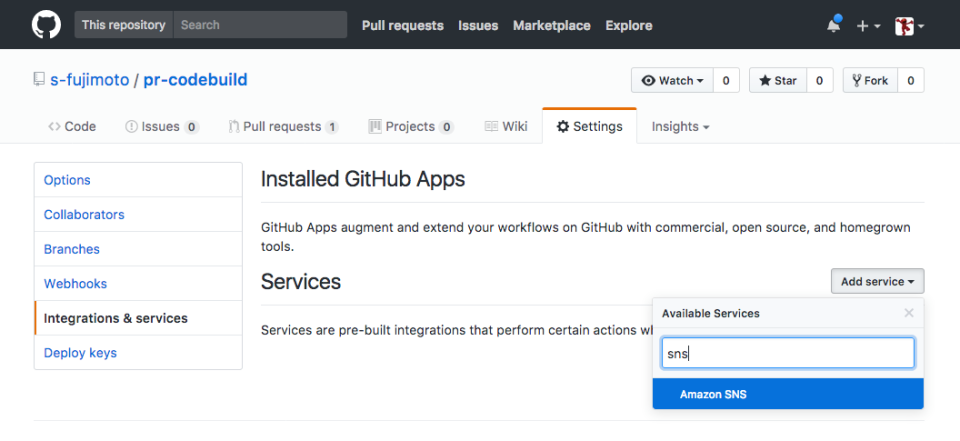Switch to the repository Pull requests tab

[283, 126]
